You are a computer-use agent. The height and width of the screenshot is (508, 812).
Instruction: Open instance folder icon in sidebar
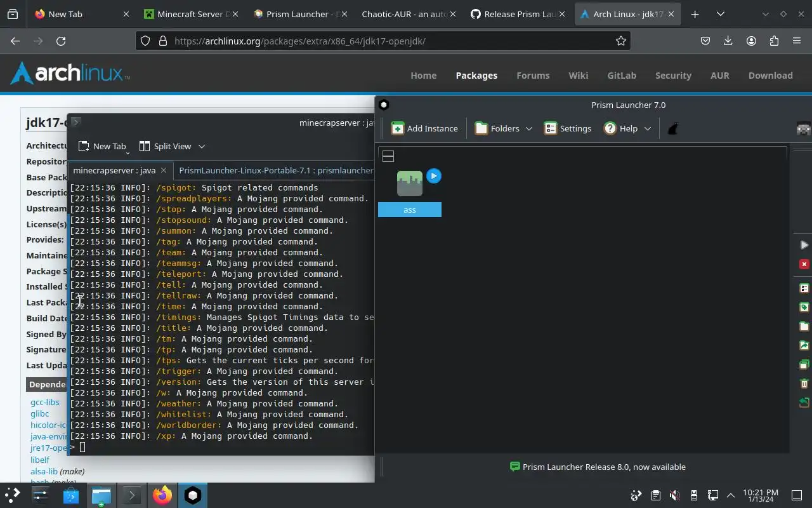804,326
